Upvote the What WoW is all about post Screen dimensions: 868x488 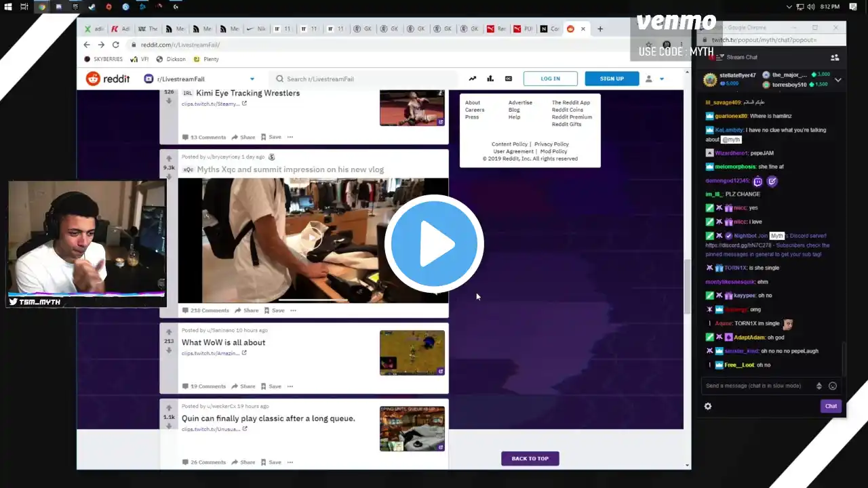(x=169, y=332)
